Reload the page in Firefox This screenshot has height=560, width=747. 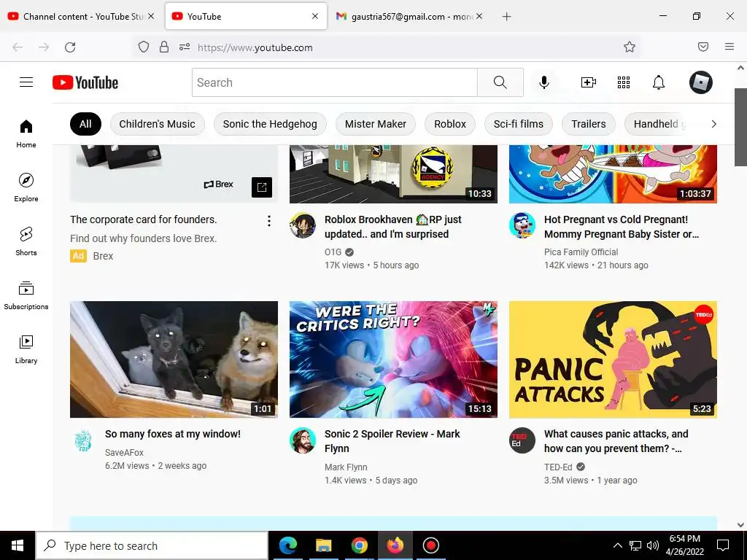pos(70,47)
